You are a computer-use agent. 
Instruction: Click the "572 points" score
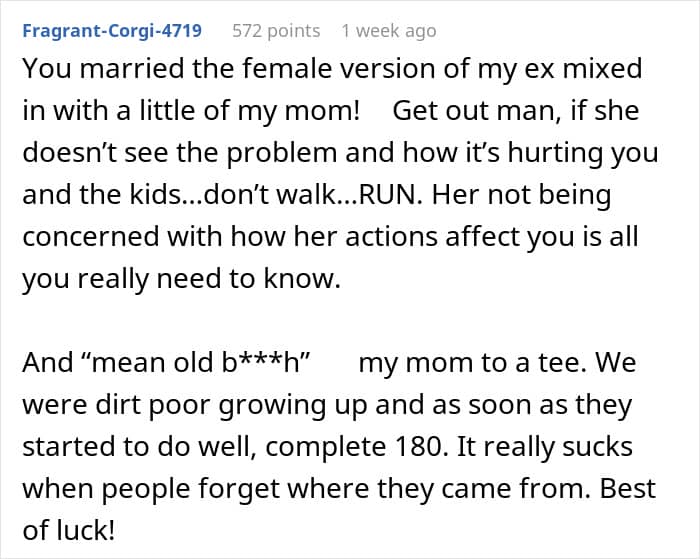(275, 30)
